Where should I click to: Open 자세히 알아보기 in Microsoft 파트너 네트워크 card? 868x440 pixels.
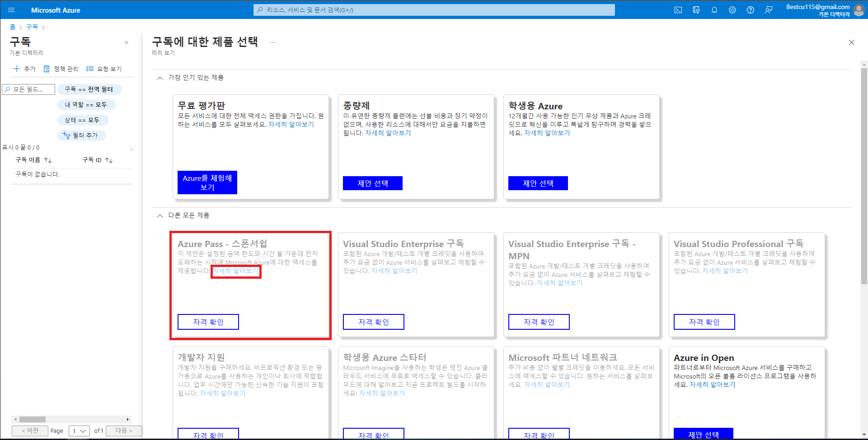[547, 384]
